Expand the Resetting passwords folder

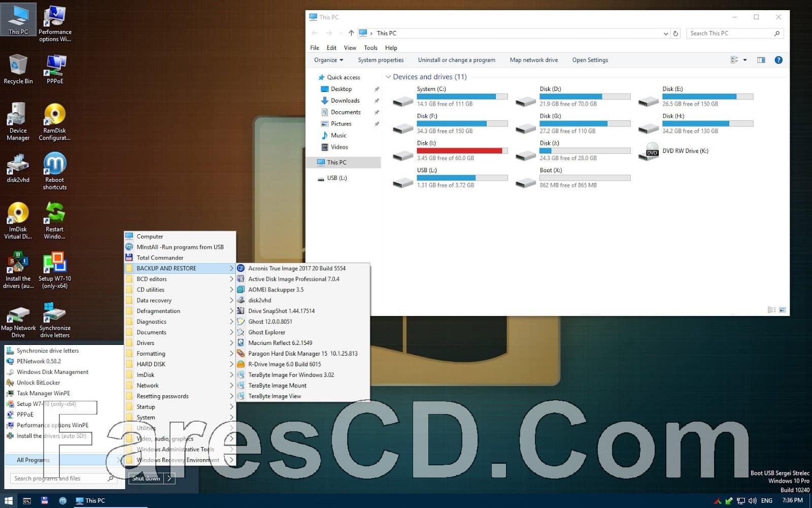pos(180,396)
